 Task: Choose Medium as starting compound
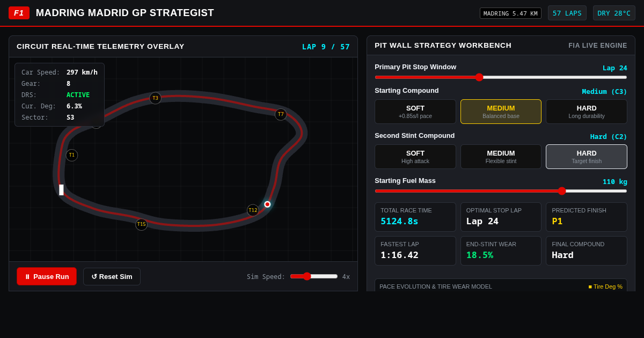pyautogui.click(x=501, y=112)
